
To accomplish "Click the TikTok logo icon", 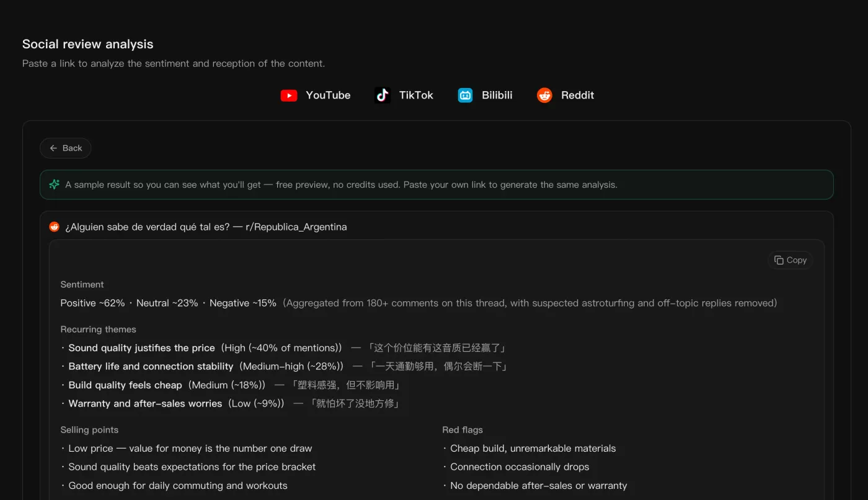I will (383, 95).
